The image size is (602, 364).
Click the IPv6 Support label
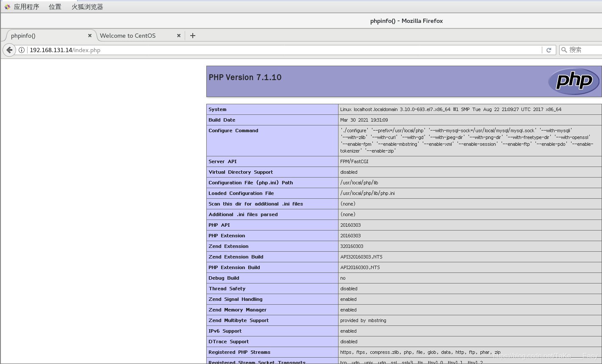pyautogui.click(x=225, y=331)
